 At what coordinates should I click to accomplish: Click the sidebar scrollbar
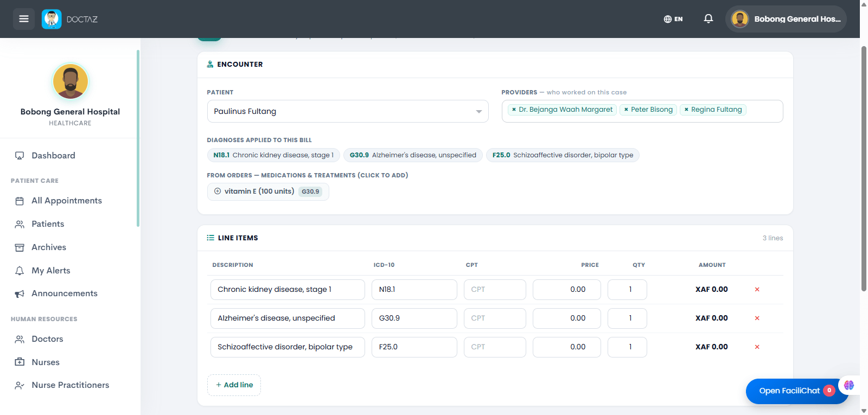138,138
